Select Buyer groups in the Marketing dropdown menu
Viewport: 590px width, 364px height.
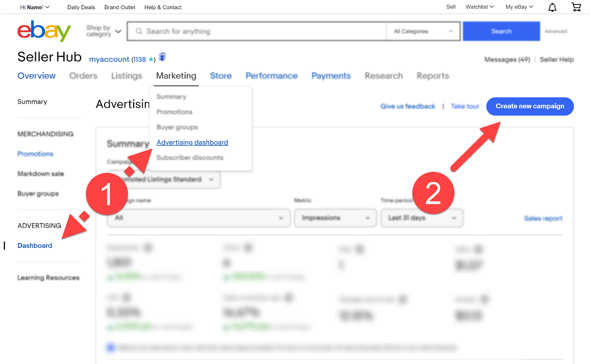(177, 127)
